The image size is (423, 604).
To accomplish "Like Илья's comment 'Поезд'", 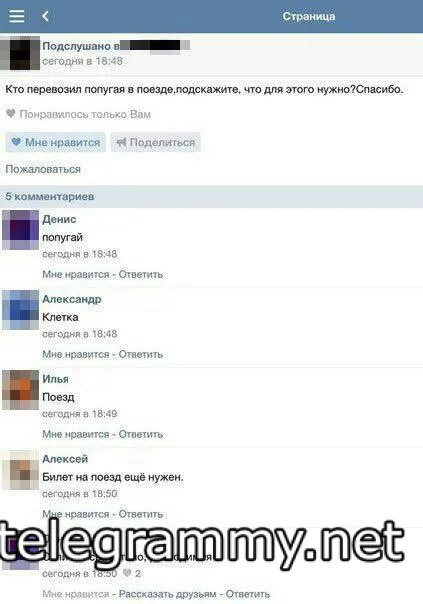I will click(76, 434).
